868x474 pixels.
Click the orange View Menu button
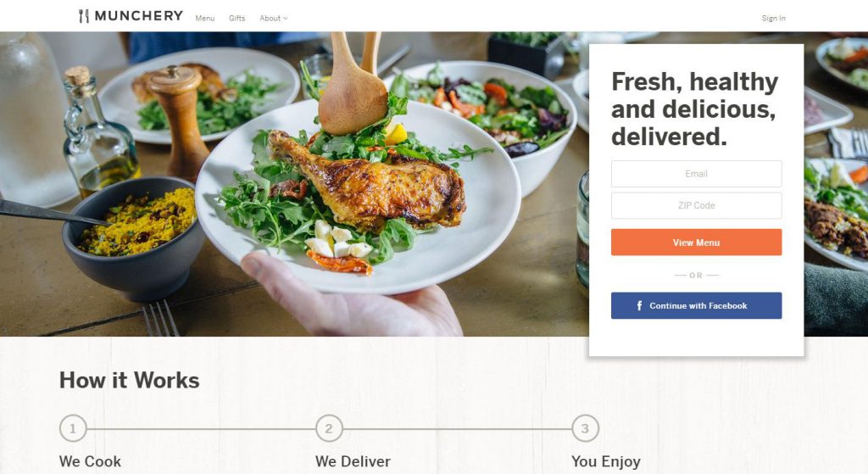[x=697, y=242]
